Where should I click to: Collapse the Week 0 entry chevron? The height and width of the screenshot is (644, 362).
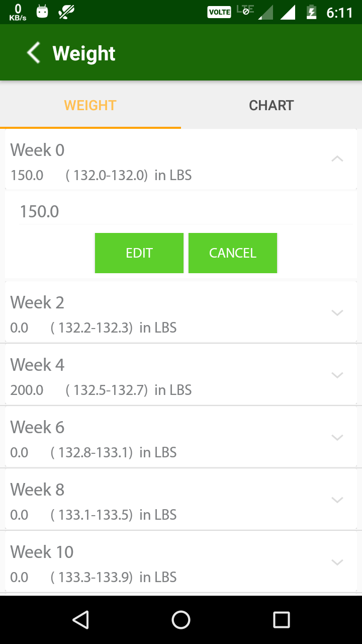337,159
